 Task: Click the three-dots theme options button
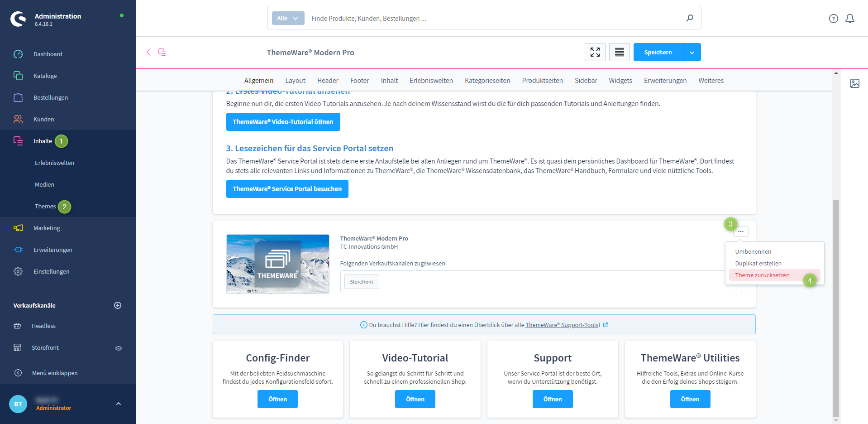click(741, 231)
